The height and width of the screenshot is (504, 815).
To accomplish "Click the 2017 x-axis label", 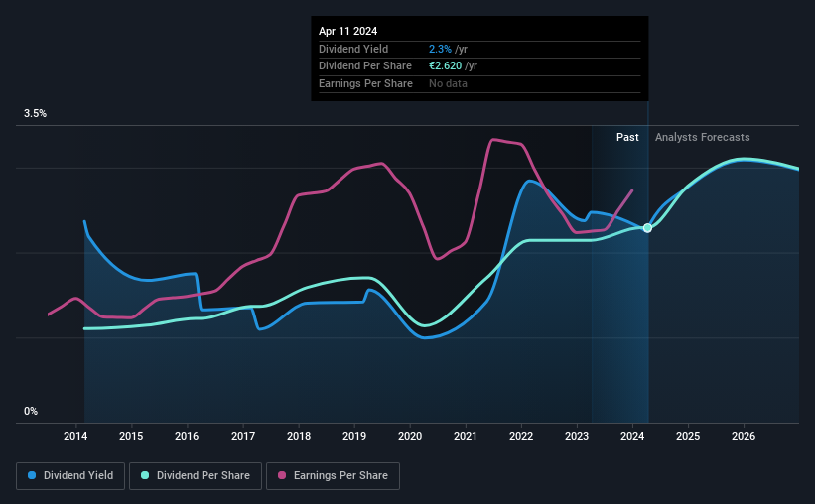I will (243, 436).
